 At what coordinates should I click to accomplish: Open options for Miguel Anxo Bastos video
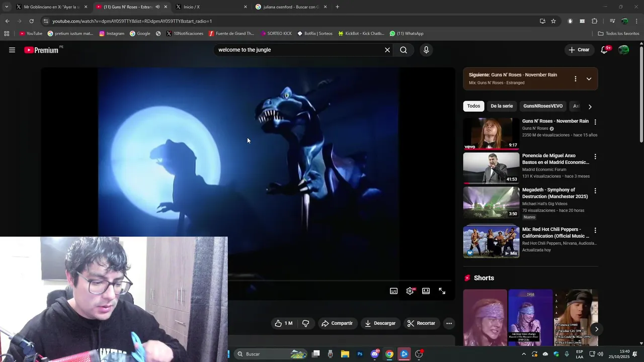(595, 157)
